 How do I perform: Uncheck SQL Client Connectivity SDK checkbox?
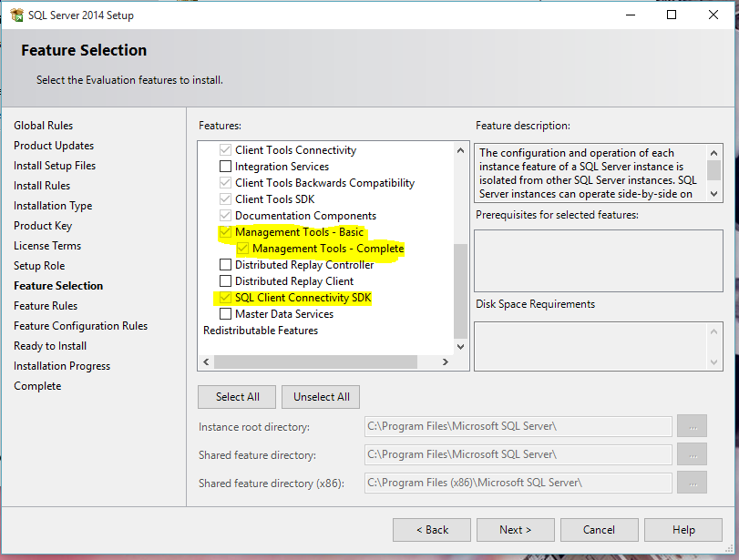pyautogui.click(x=225, y=298)
